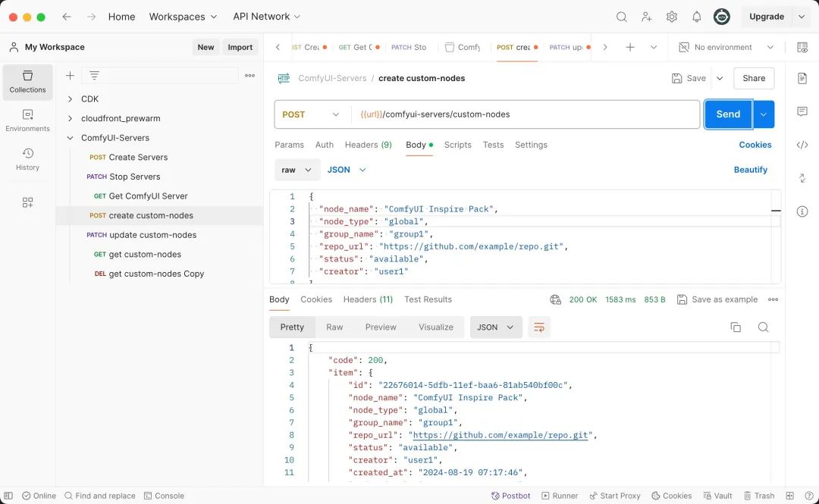Screen dimensions: 819x504
Task: Switch to the Headers (9) request tab
Action: [369, 145]
